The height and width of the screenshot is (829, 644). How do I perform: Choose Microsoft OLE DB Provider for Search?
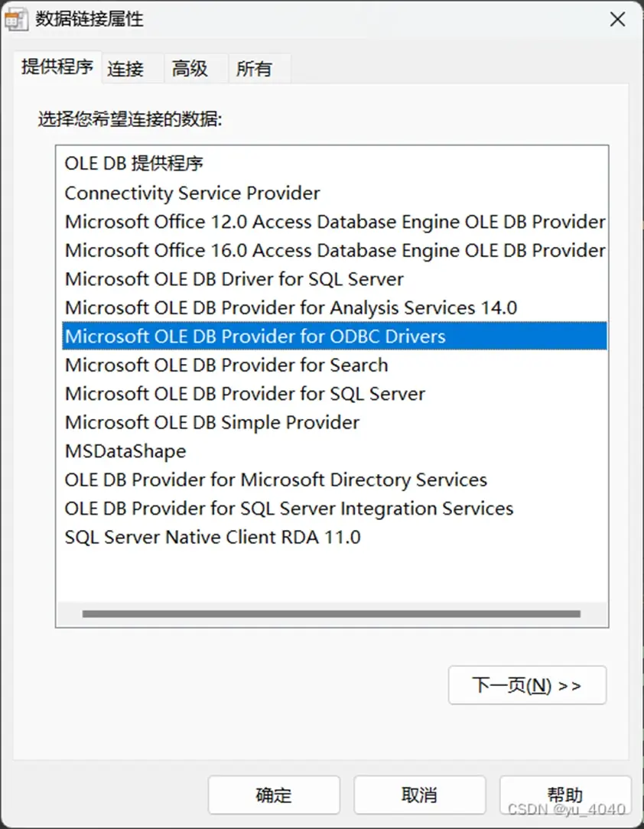[335, 365]
